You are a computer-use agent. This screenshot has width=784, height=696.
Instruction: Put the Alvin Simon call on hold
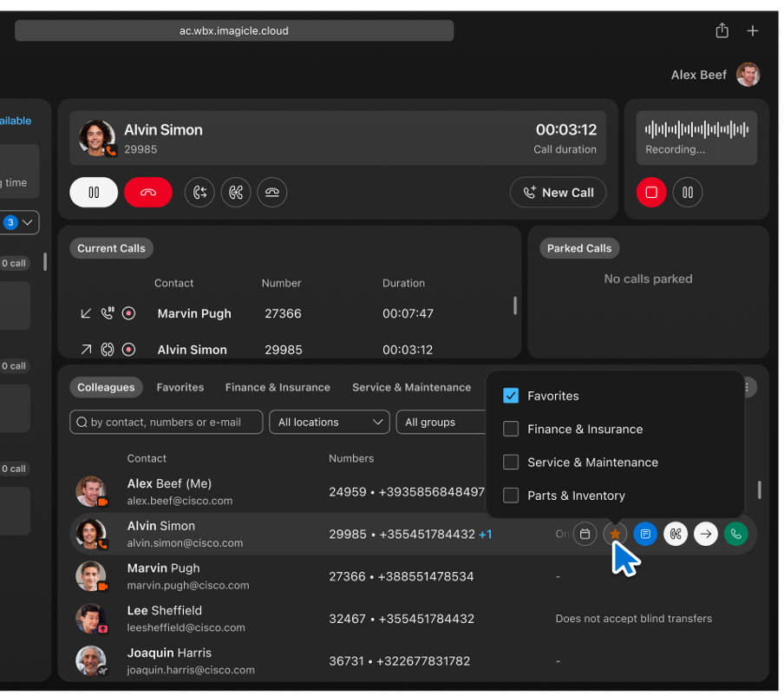(x=93, y=192)
